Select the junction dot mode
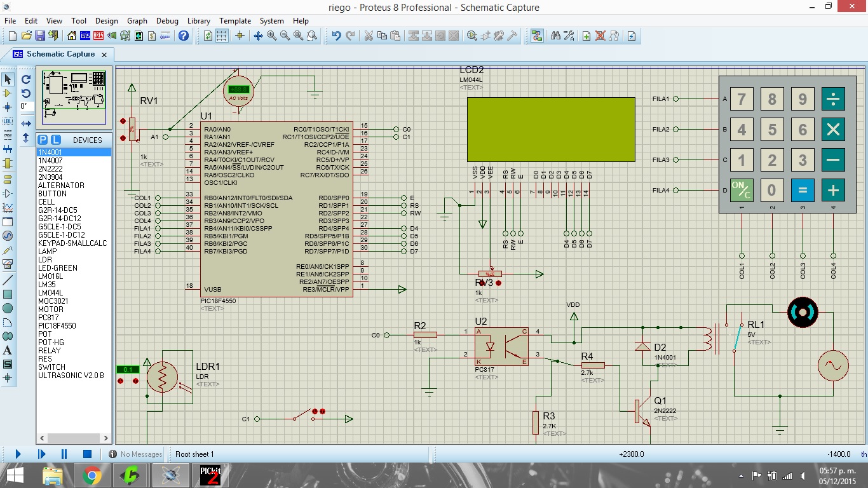Viewport: 868px width, 488px height. click(x=8, y=107)
